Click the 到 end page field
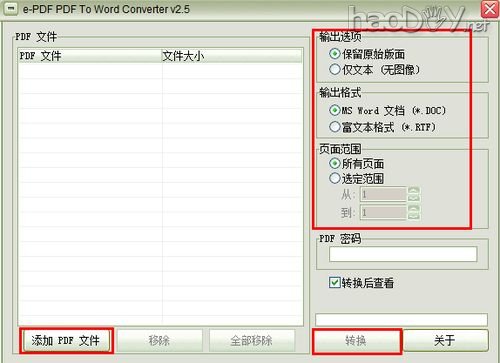The width and height of the screenshot is (500, 363). pyautogui.click(x=383, y=212)
